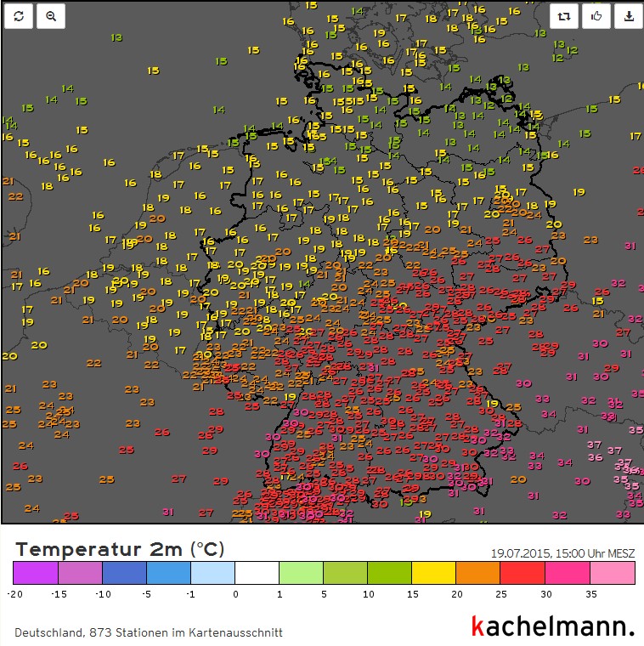Click the '-10' legend scale label
This screenshot has width=644, height=646.
103,594
